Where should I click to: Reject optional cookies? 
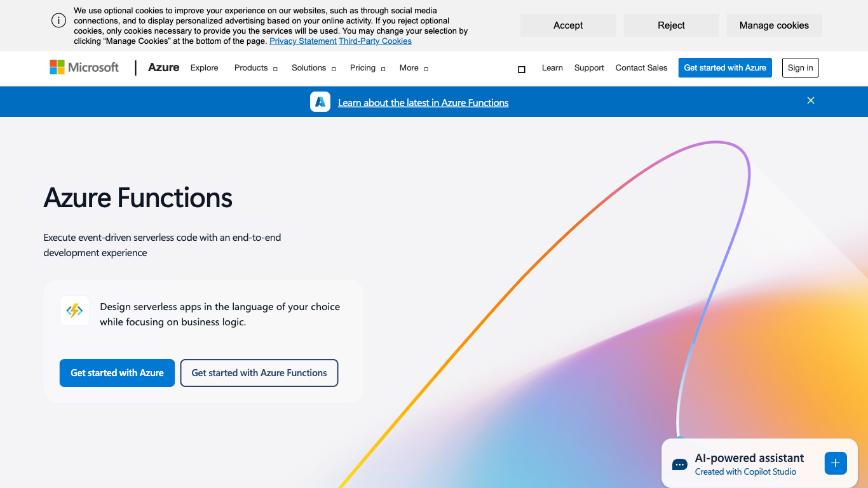tap(671, 25)
